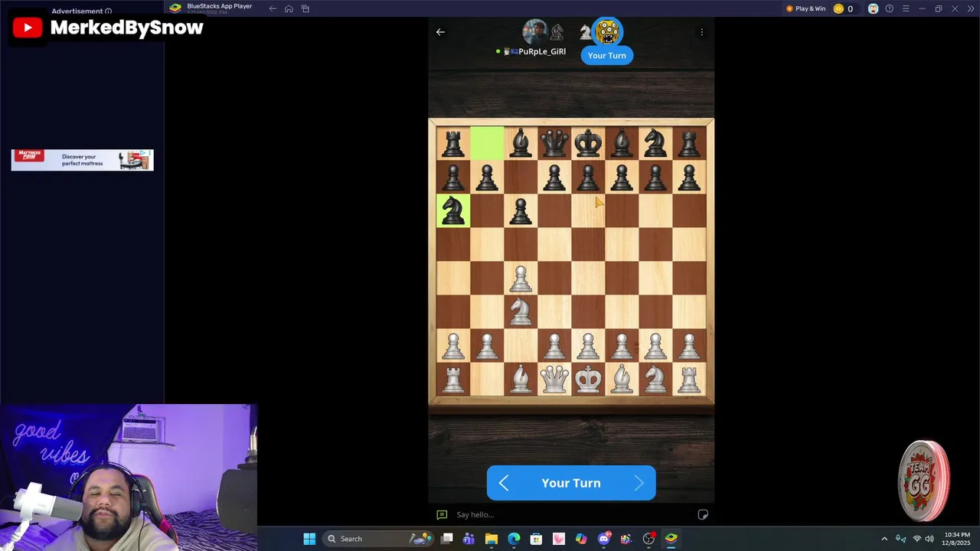Click the small Your Turn bubble under avatar

point(607,55)
